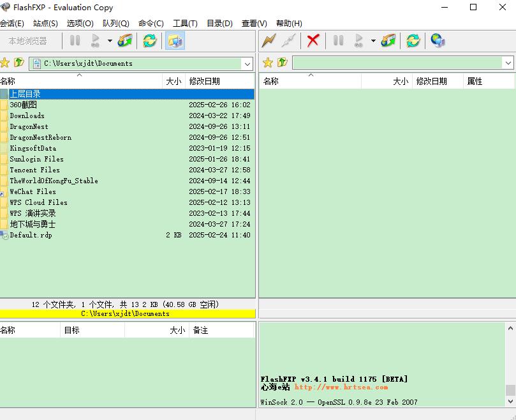Toggle the switch-to-local-browser folder icon
The width and height of the screenshot is (516, 420).
175,40
